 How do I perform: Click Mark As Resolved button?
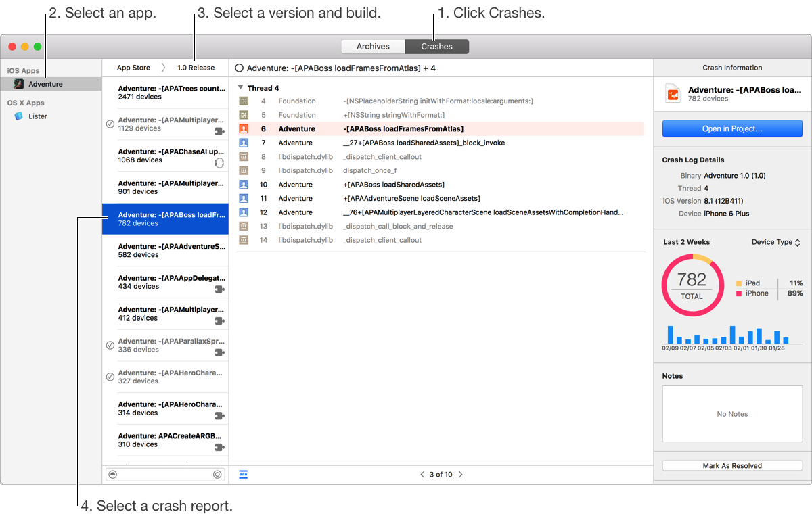tap(732, 466)
